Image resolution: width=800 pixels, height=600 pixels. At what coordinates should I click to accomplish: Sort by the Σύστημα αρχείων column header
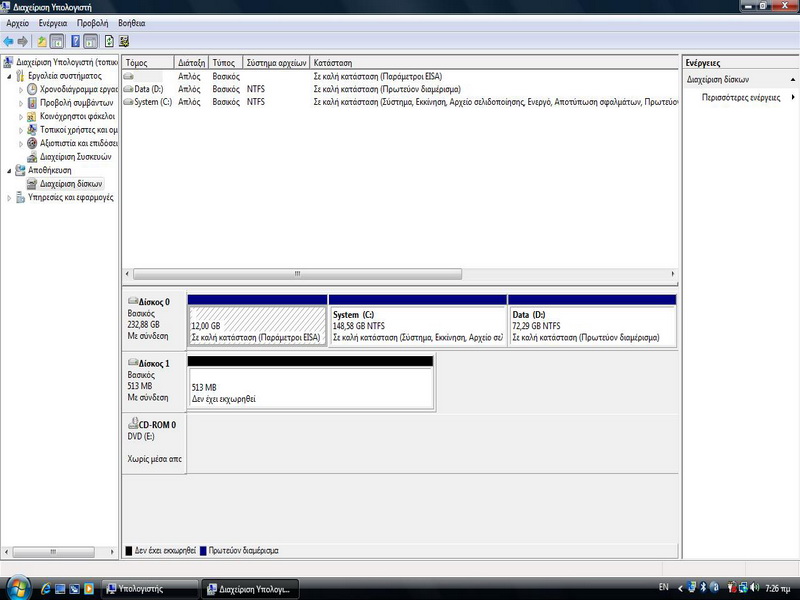[x=276, y=63]
